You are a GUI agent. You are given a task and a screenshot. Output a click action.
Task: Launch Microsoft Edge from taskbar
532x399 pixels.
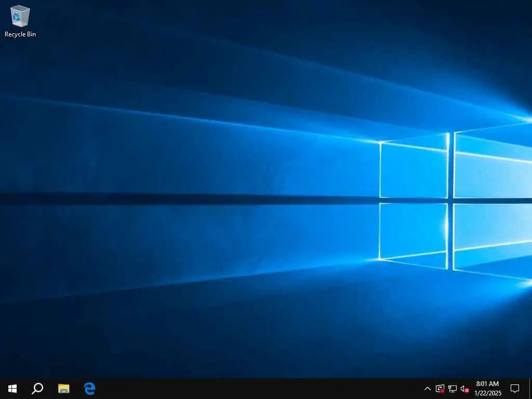pyautogui.click(x=89, y=389)
